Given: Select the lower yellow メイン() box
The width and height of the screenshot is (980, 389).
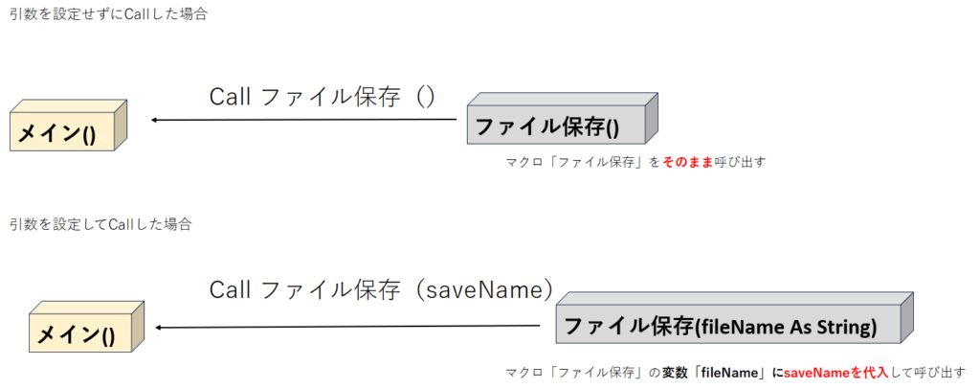Looking at the screenshot, I should [x=78, y=335].
